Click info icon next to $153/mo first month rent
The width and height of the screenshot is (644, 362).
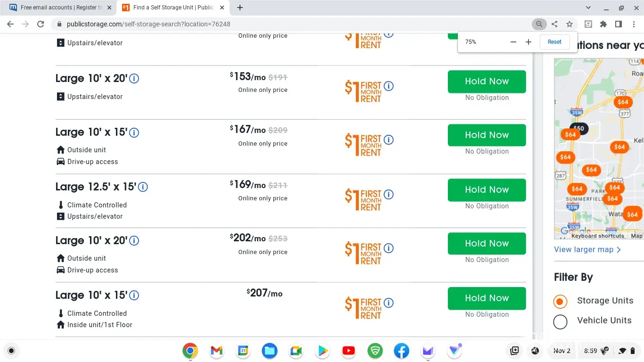pyautogui.click(x=388, y=86)
